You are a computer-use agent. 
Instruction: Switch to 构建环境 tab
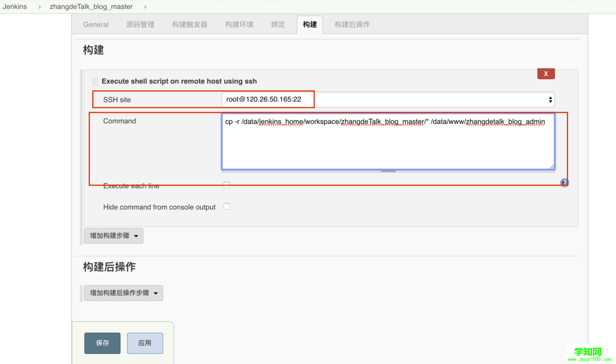click(x=239, y=25)
